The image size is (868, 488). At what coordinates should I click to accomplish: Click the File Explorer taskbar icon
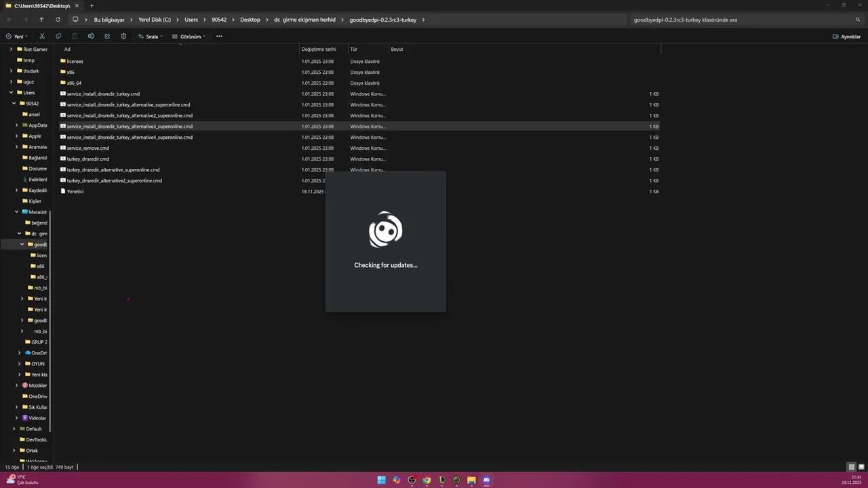pos(471,480)
